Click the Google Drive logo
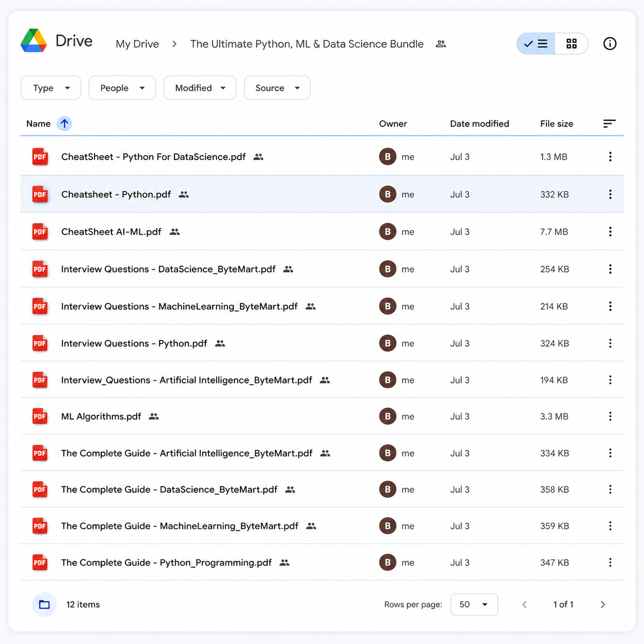644x644 pixels. (34, 41)
